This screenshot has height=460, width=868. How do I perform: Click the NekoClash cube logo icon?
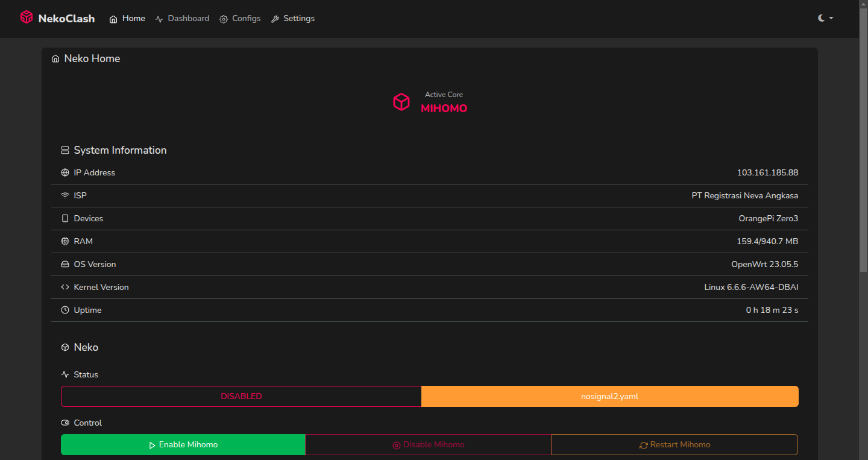pyautogui.click(x=27, y=17)
